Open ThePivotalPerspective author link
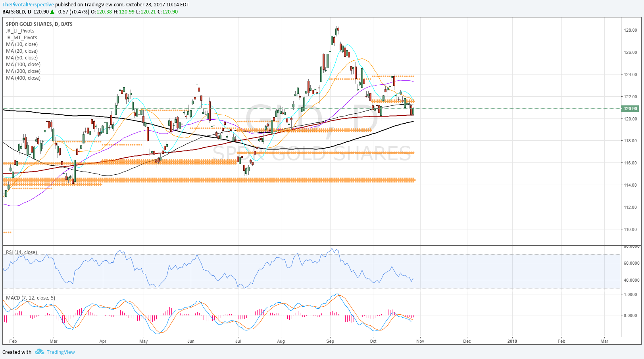The width and height of the screenshot is (644, 359). coord(28,5)
